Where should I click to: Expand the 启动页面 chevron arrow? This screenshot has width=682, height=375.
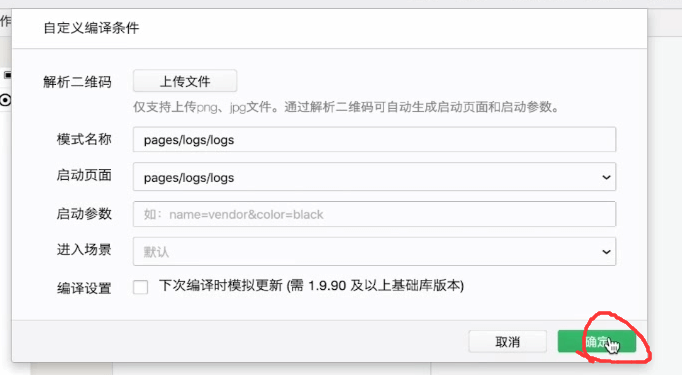pyautogui.click(x=606, y=177)
